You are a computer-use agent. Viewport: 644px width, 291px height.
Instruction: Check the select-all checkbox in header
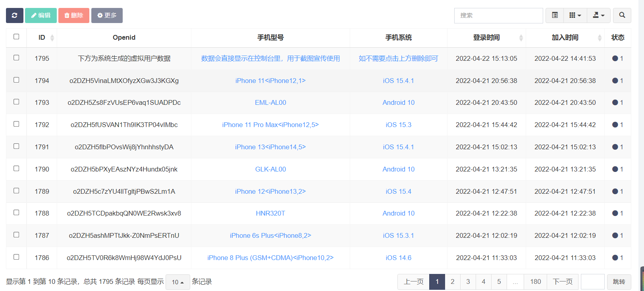[16, 37]
